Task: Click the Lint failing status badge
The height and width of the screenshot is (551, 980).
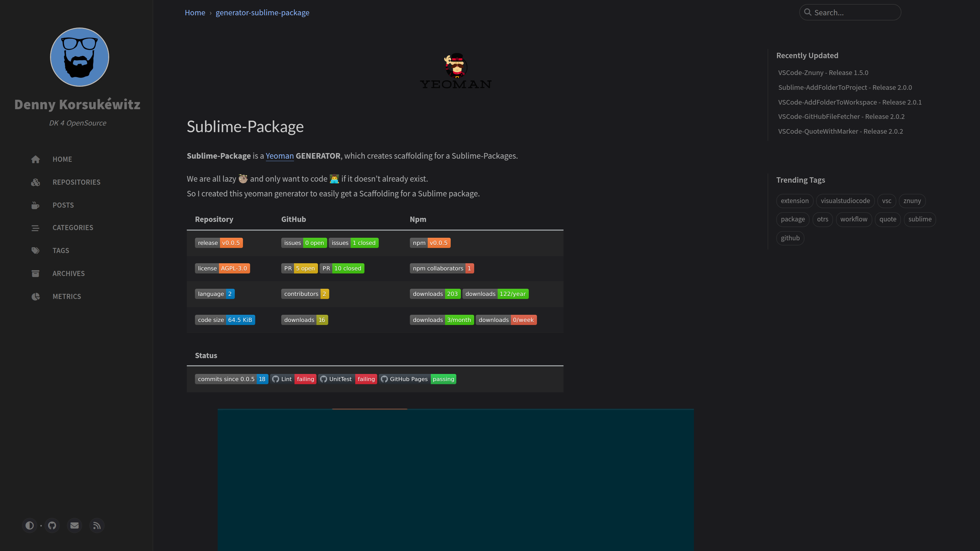Action: point(293,379)
